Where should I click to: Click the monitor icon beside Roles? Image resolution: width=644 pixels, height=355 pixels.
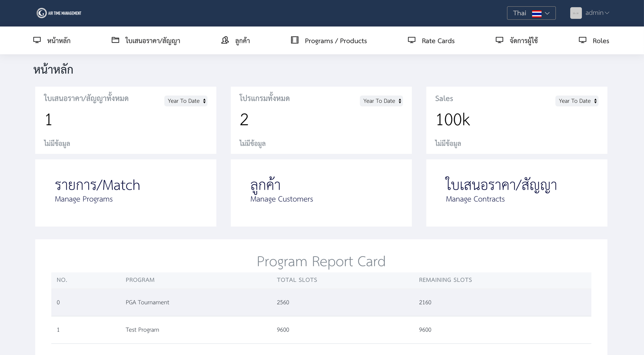583,40
